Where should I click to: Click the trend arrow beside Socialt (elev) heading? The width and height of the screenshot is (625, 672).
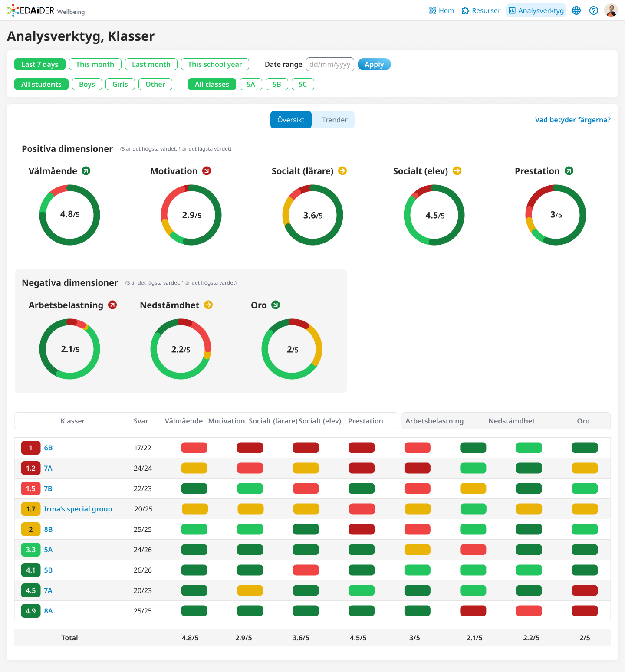coord(457,171)
